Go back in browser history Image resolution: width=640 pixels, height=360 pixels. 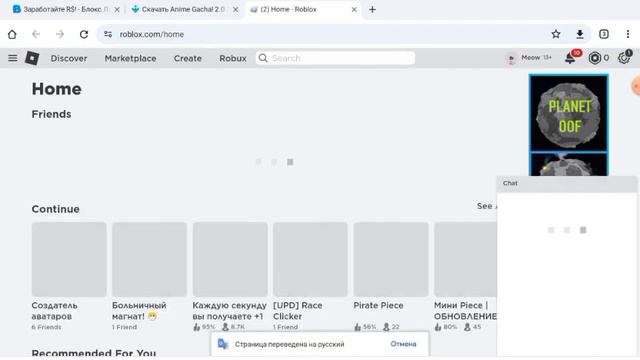tap(36, 34)
